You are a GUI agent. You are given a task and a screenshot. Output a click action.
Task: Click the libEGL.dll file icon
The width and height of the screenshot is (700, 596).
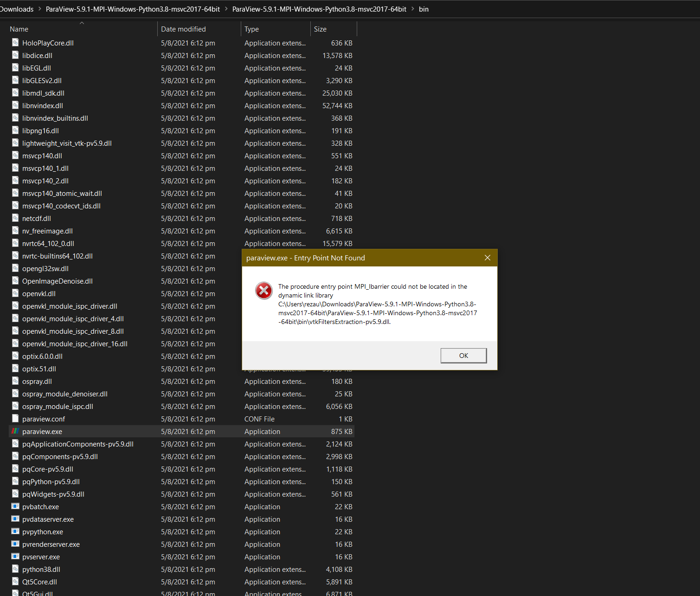pyautogui.click(x=15, y=68)
